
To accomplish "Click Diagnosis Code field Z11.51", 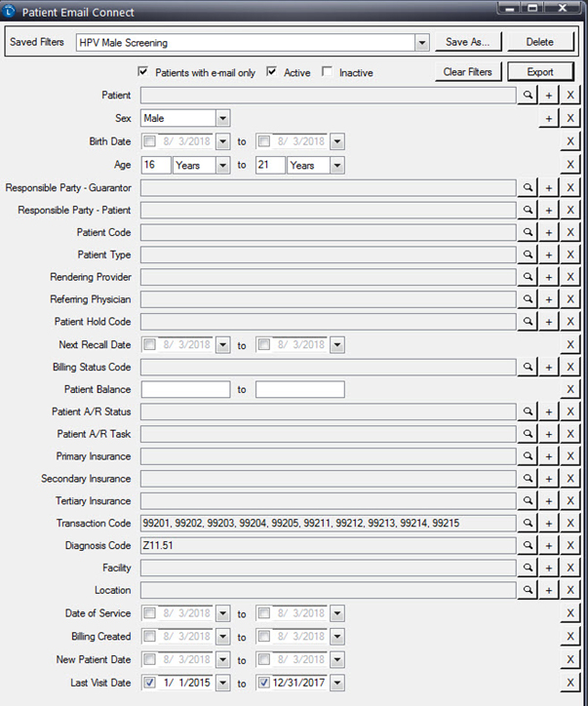I will (328, 545).
